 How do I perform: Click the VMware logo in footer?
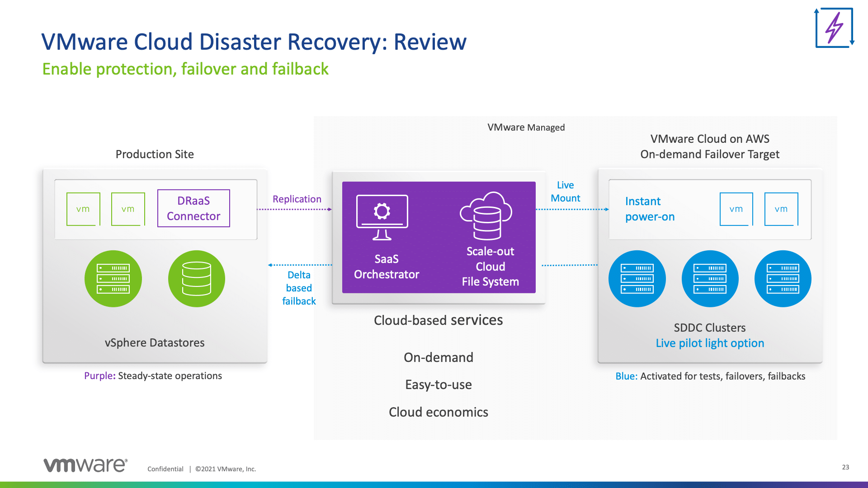pos(85,465)
